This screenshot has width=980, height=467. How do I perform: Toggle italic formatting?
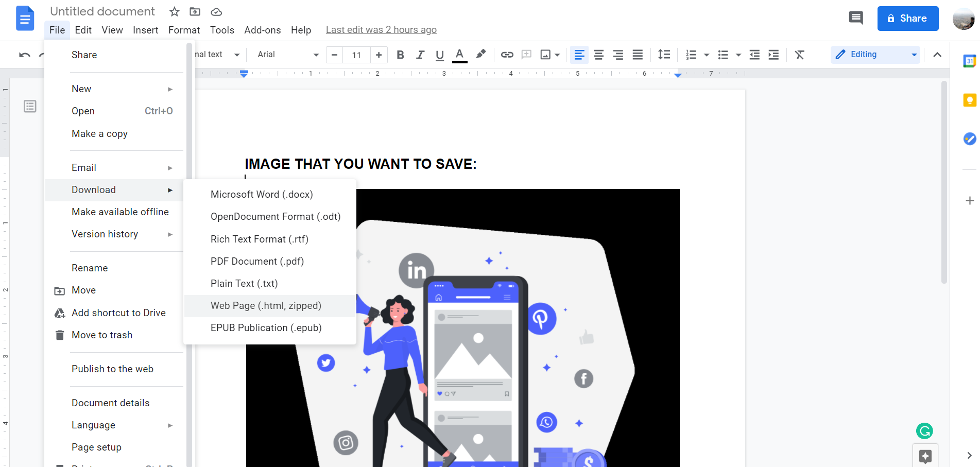click(x=420, y=55)
